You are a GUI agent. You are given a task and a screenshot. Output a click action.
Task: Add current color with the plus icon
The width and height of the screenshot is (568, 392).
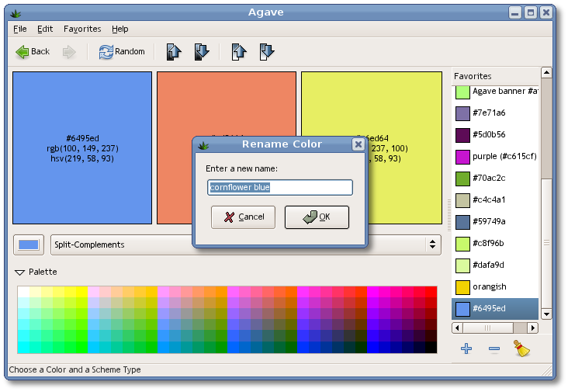tap(466, 349)
